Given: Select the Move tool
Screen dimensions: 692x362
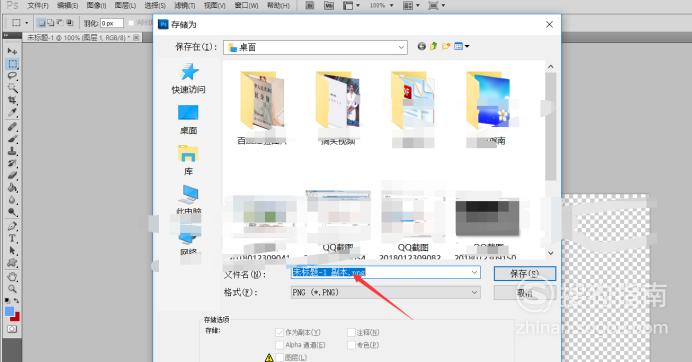Looking at the screenshot, I should [x=12, y=52].
